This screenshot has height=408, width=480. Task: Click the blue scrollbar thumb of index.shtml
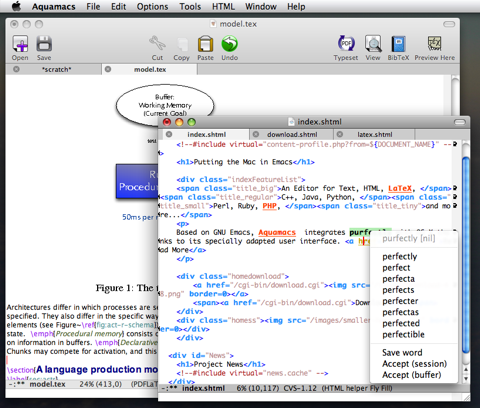[x=466, y=256]
